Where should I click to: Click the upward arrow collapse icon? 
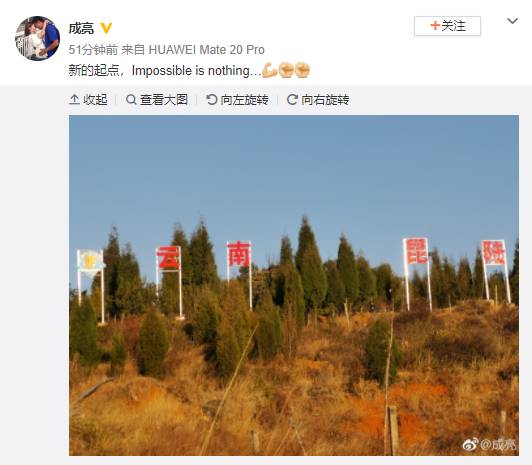coord(74,100)
